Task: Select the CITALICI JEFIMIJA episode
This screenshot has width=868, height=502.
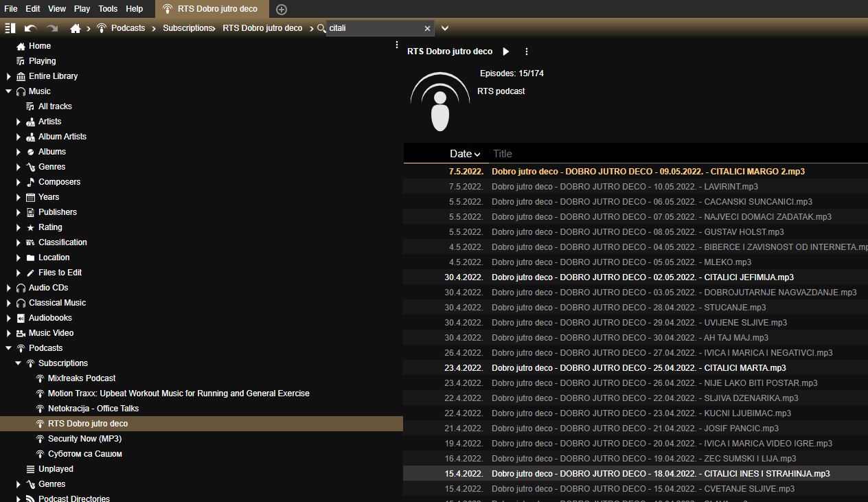Action: click(x=643, y=277)
